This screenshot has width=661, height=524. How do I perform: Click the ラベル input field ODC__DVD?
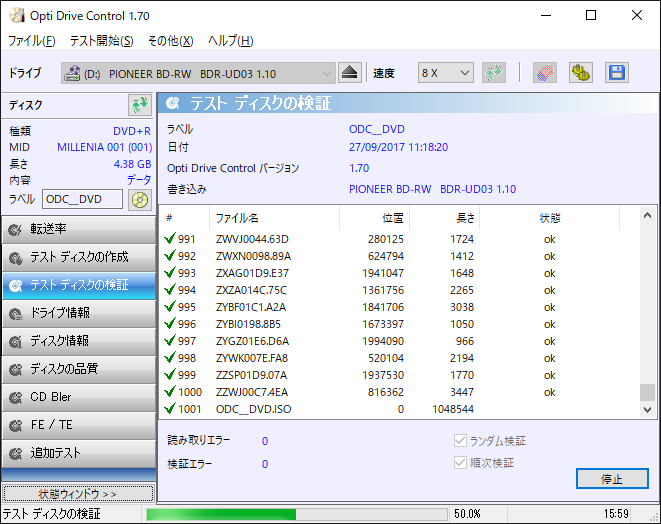pos(82,199)
